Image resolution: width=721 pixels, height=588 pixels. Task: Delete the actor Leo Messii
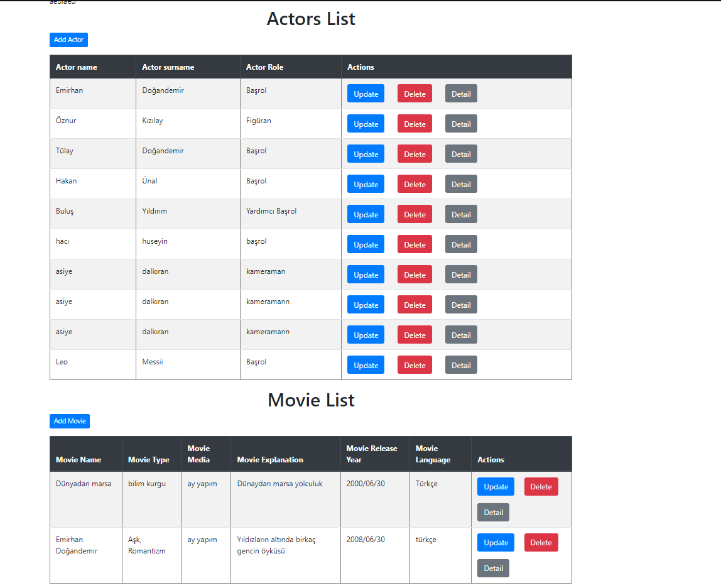[x=415, y=364]
